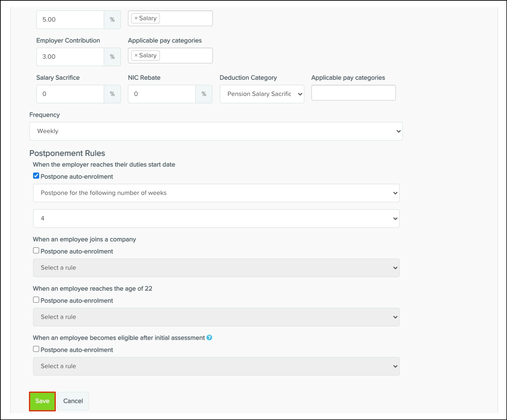Remove Salary tag from top pay categories
507x420 pixels.
pos(136,18)
